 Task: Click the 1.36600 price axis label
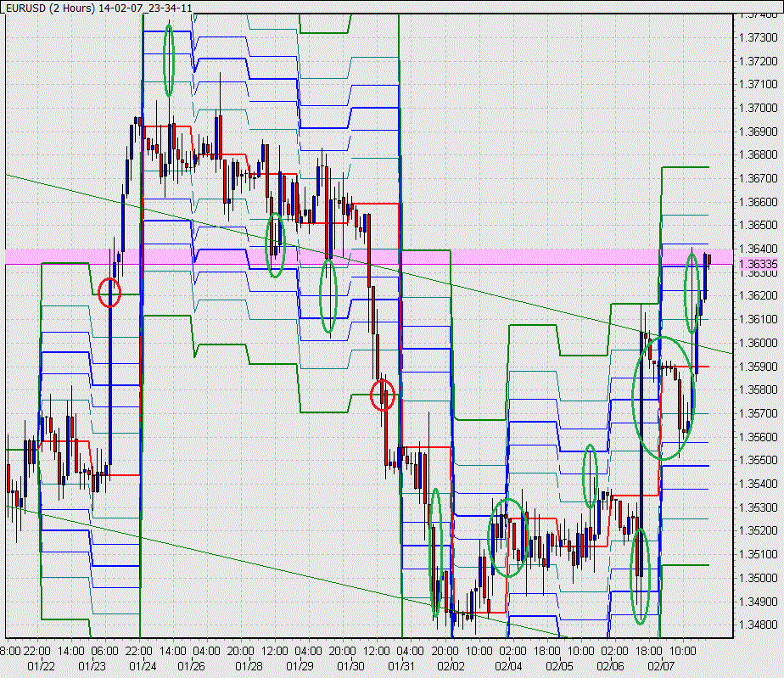pyautogui.click(x=758, y=202)
